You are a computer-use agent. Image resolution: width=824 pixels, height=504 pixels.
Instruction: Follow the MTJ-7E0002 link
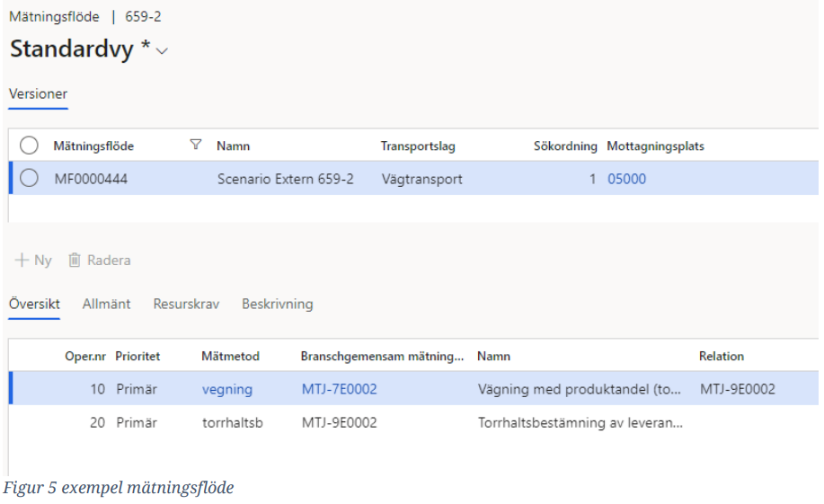click(339, 389)
